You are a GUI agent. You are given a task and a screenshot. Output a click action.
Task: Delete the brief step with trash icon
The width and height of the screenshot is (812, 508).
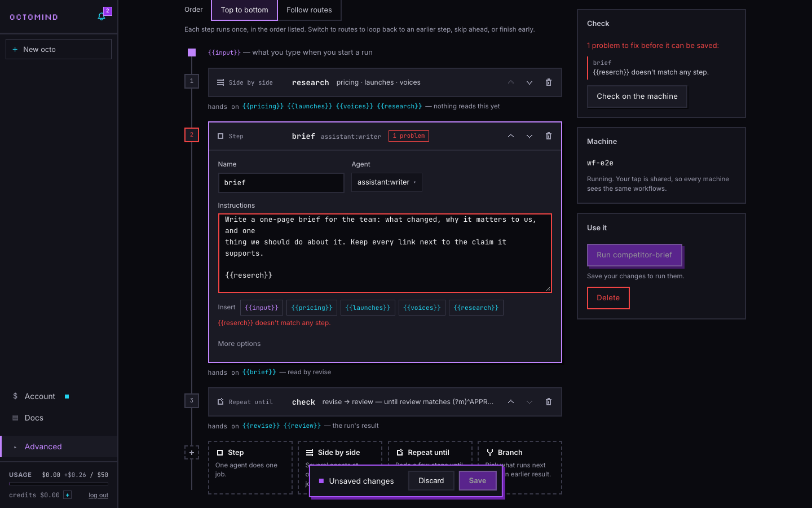[549, 136]
